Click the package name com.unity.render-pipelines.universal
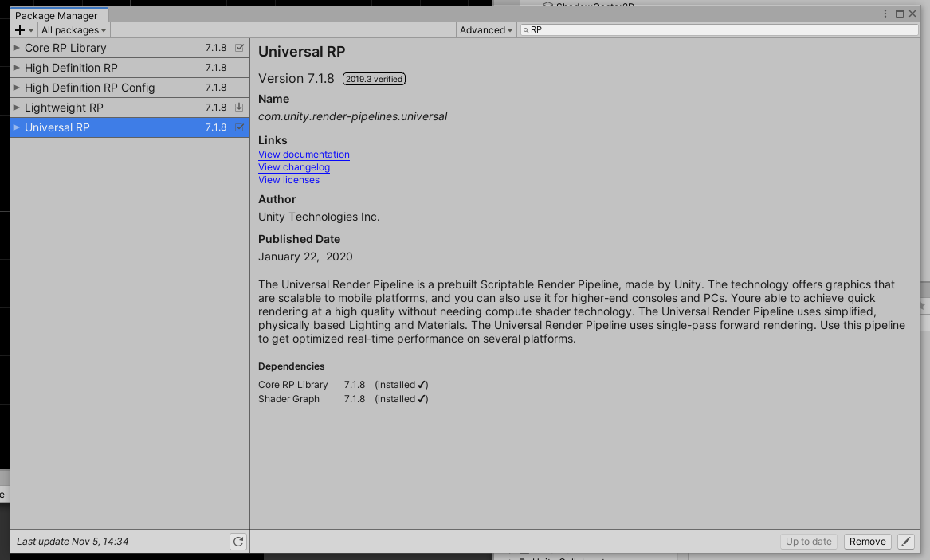This screenshot has width=930, height=560. 352,117
